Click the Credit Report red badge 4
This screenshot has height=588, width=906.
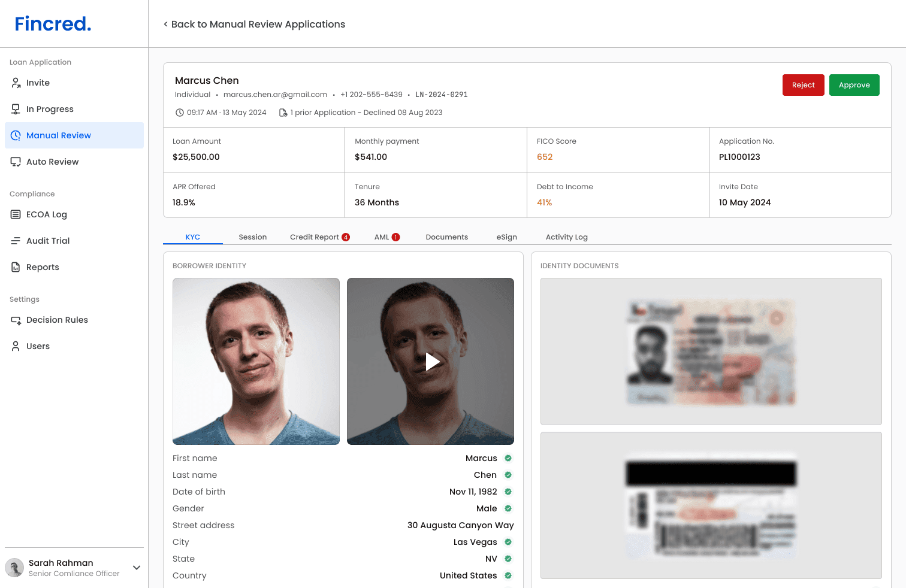point(346,237)
